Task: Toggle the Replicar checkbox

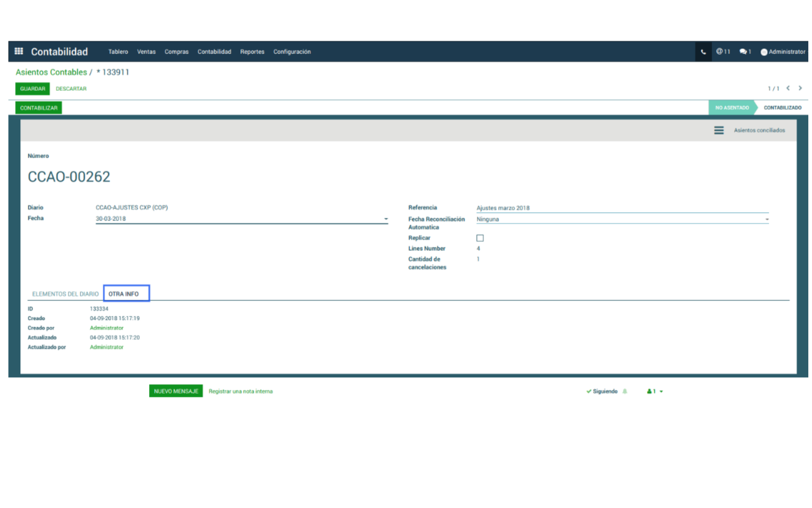Action: click(x=480, y=238)
